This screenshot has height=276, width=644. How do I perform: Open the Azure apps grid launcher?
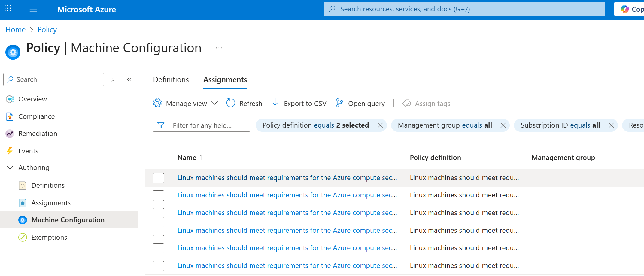pyautogui.click(x=8, y=9)
